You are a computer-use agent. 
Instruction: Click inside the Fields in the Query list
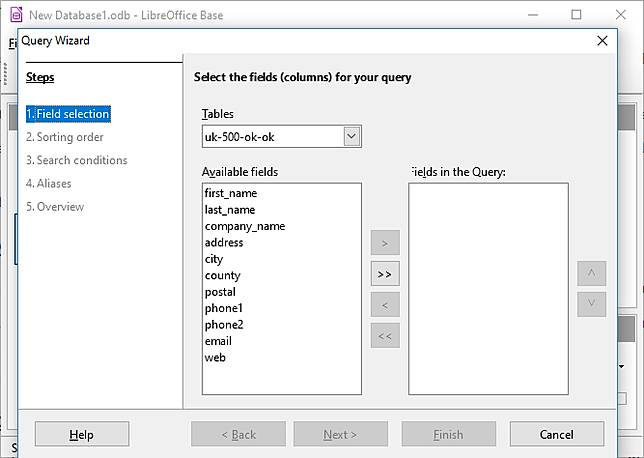(x=488, y=288)
